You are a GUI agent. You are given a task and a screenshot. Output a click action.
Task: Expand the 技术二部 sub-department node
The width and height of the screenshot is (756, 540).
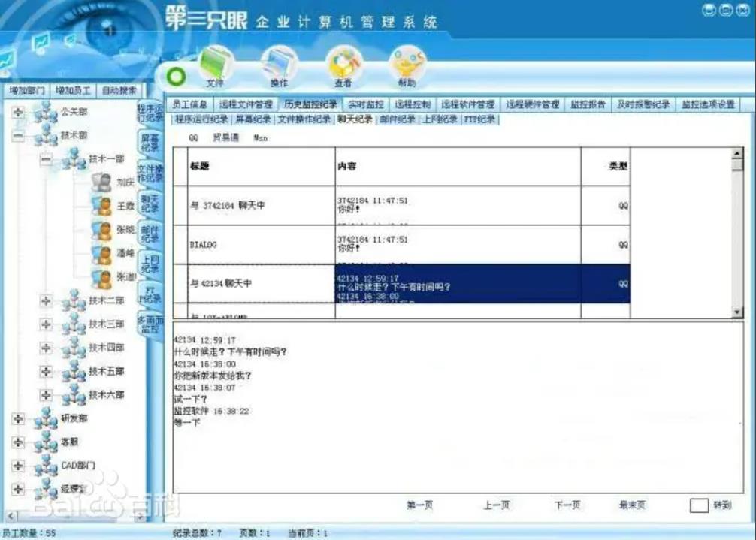coord(47,300)
